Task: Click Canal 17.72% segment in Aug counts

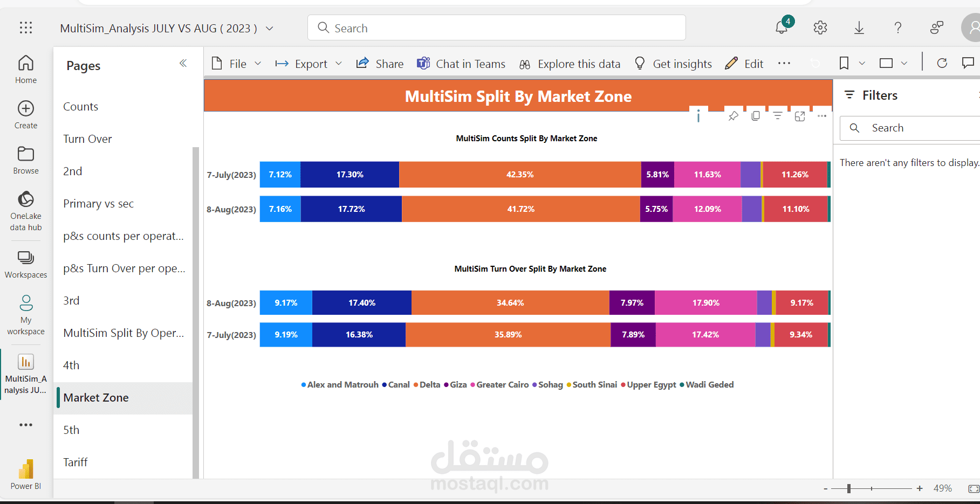Action: pos(351,209)
